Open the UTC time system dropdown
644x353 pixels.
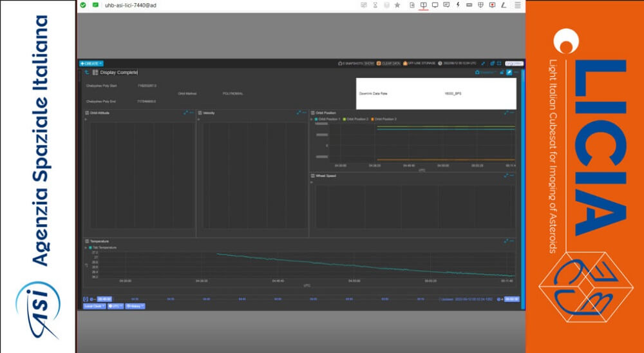(115, 306)
